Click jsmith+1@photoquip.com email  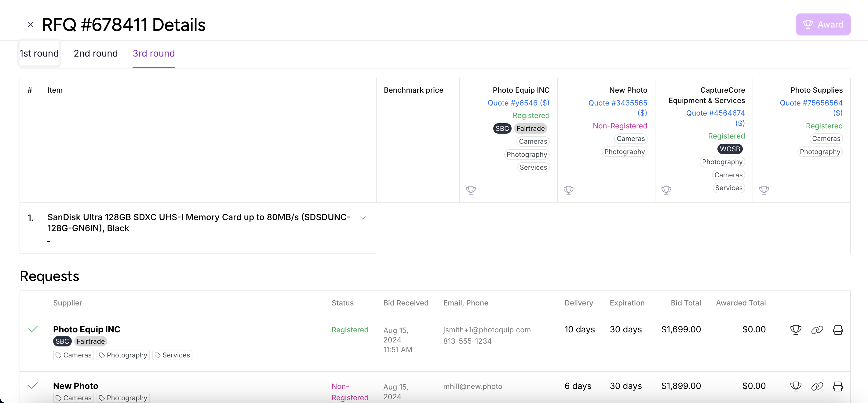tap(487, 330)
